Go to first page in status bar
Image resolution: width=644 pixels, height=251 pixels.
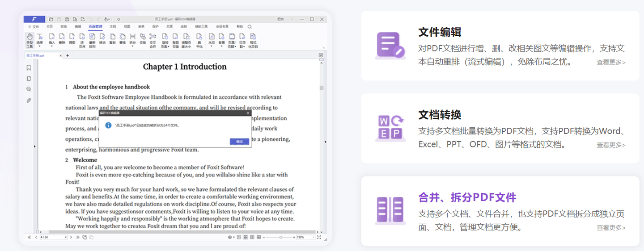pyautogui.click(x=29, y=237)
